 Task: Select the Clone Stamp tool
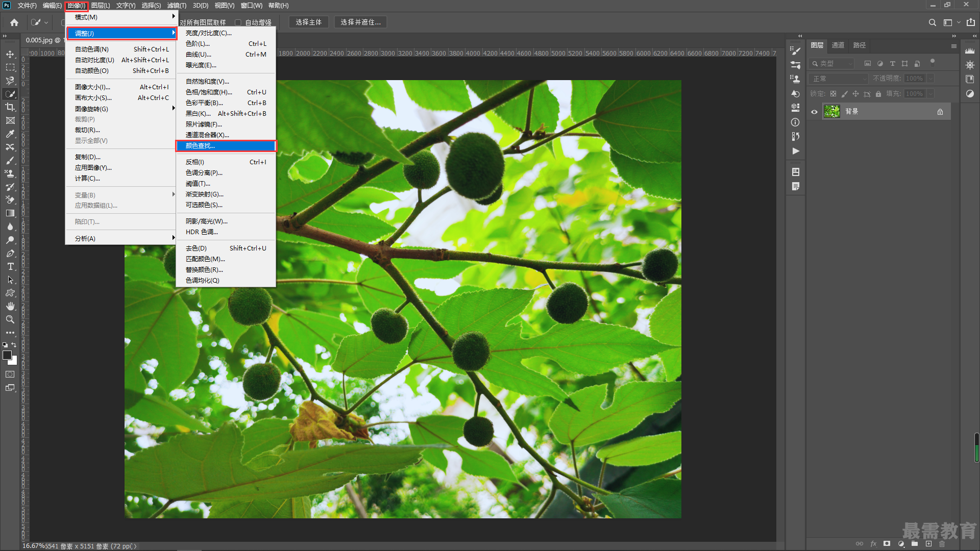(10, 173)
